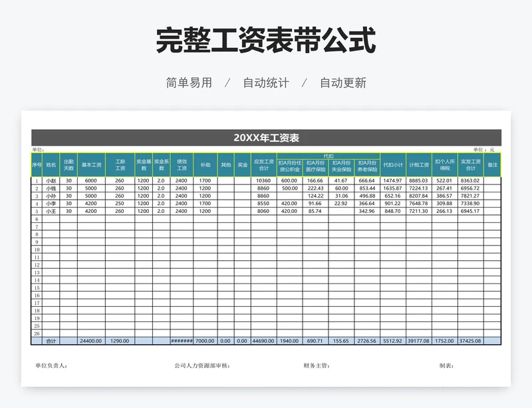
Task: Select the '扣A月份医疗保险' header
Action: point(315,168)
